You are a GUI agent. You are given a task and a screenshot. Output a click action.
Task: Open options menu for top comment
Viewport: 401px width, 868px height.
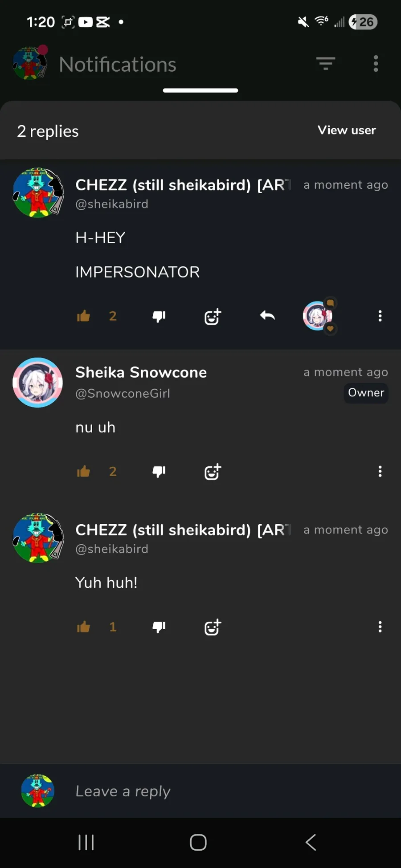pos(380,316)
